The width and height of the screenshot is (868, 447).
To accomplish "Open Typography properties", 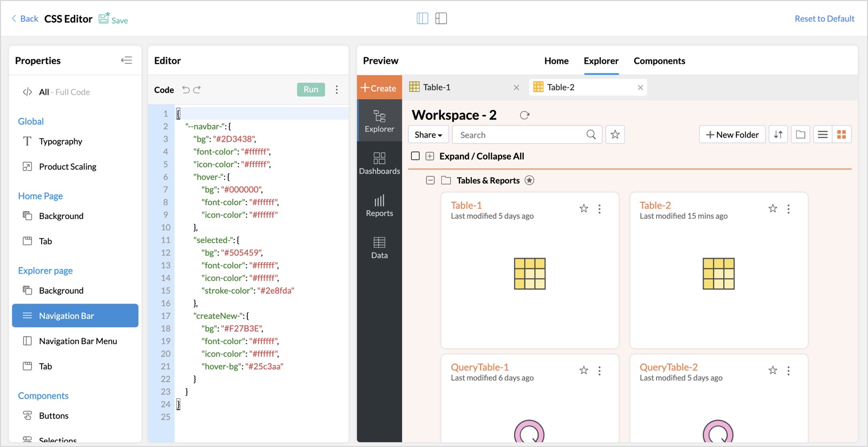I will (x=75, y=141).
